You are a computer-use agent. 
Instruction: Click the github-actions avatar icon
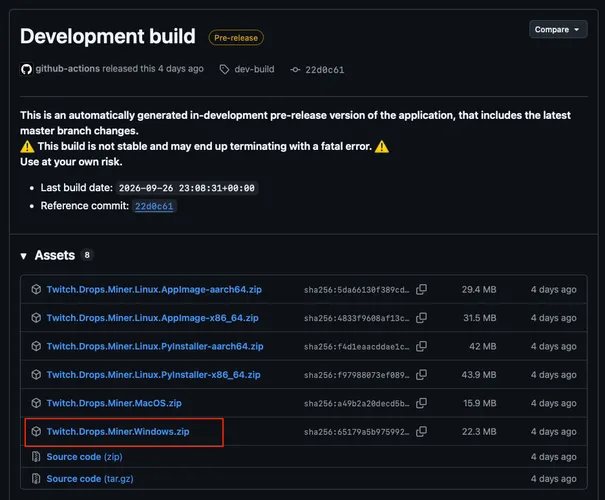click(x=26, y=69)
